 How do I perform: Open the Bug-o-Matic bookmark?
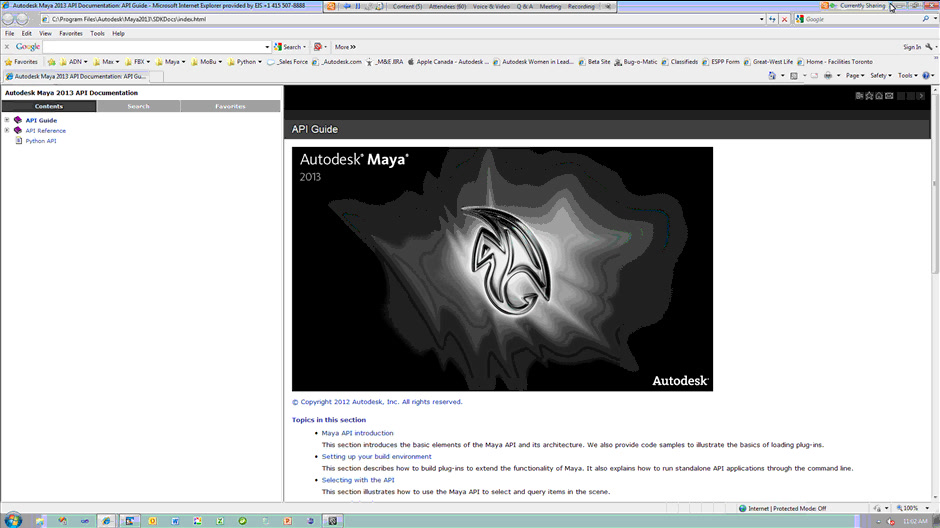(x=635, y=62)
